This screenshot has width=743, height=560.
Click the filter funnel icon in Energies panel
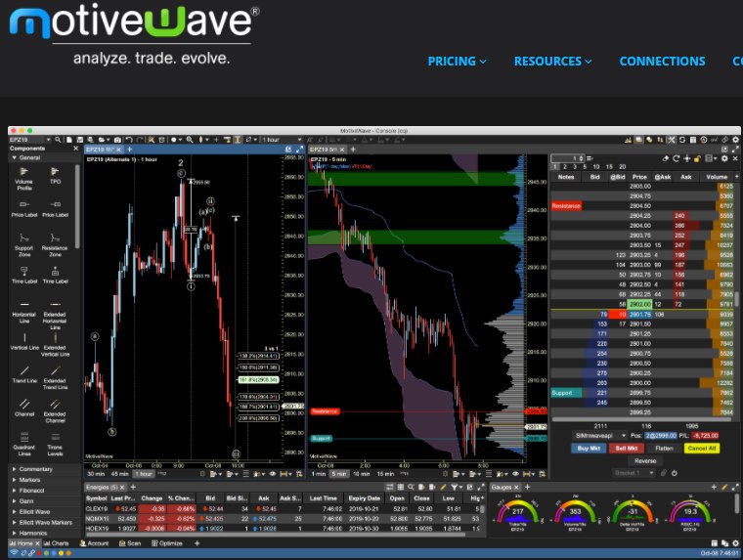coord(454,487)
